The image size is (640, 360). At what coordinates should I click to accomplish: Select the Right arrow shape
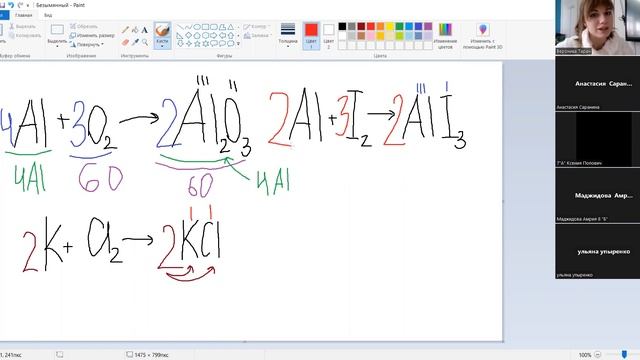[x=214, y=36]
